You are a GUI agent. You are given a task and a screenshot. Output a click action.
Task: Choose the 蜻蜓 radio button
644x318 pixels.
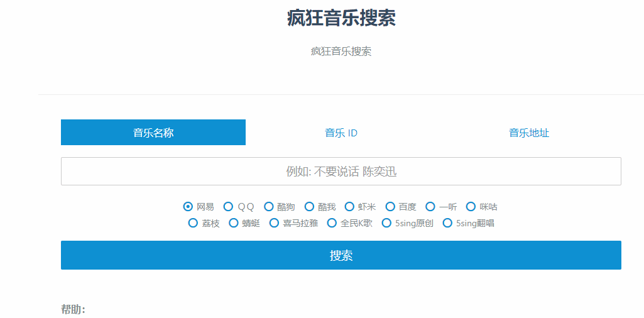(x=234, y=223)
